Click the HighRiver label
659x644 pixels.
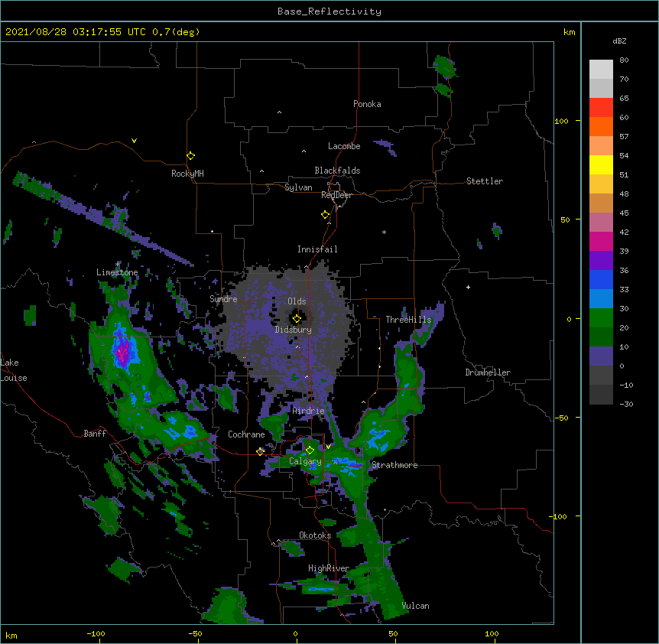coord(329,568)
